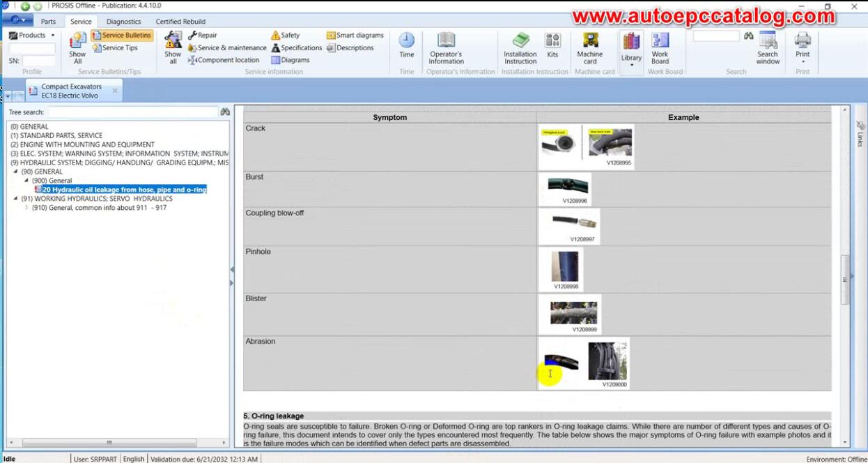
Task: Toggle the Smart diagrams filter
Action: click(x=355, y=36)
